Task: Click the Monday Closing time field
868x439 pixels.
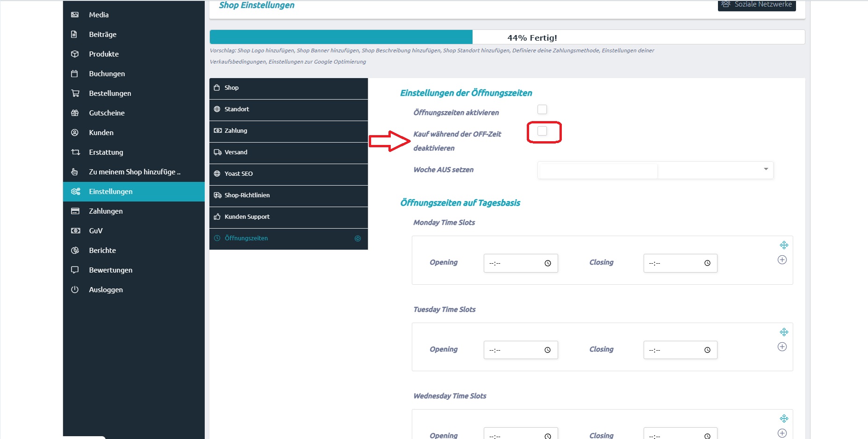Action: [x=680, y=263]
